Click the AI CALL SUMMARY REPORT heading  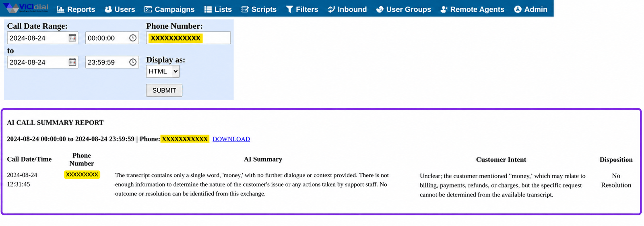55,122
